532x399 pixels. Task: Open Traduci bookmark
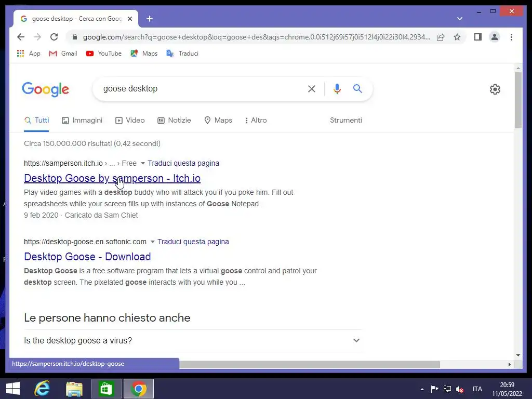click(182, 54)
